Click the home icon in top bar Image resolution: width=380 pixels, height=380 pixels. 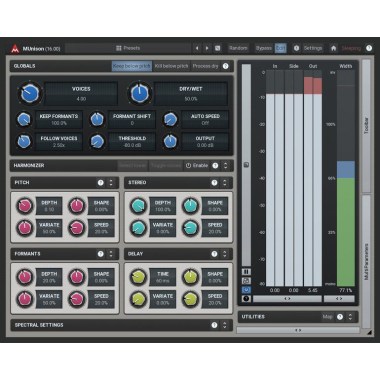pyautogui.click(x=333, y=48)
